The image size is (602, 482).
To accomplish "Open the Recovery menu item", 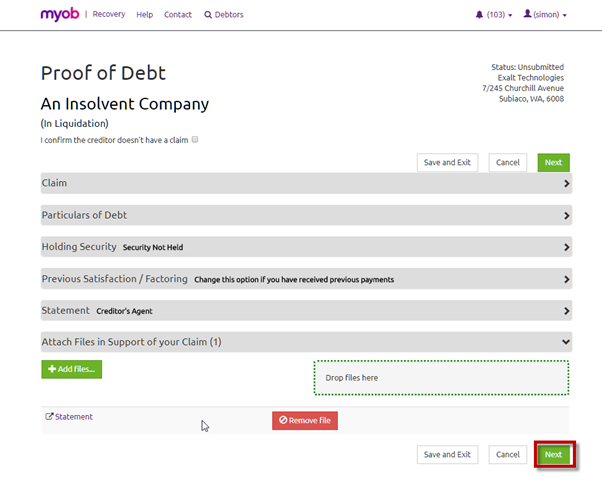I will [x=109, y=15].
